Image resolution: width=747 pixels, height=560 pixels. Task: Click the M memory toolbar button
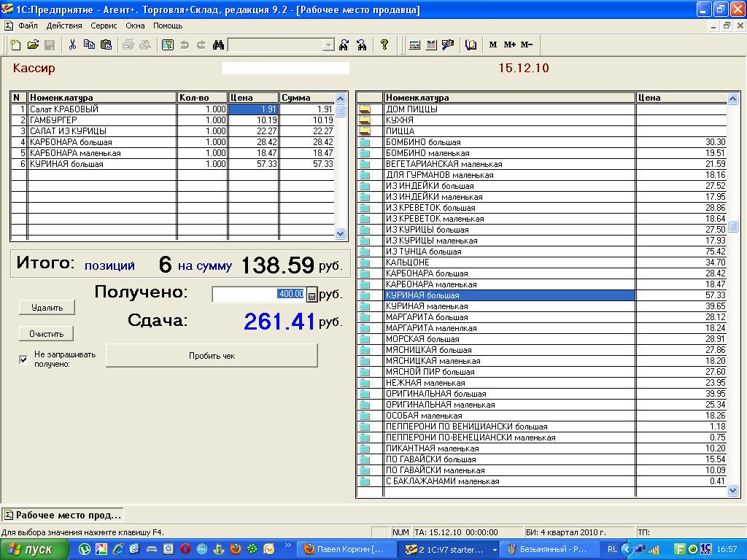(493, 44)
